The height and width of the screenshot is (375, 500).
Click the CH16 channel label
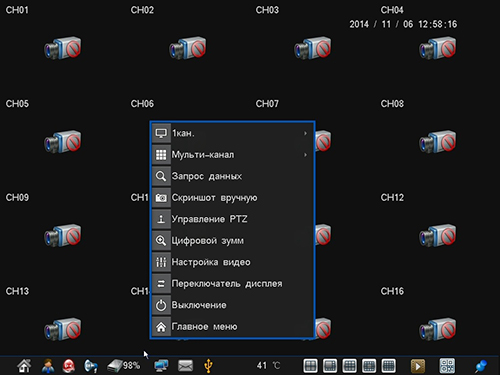tap(392, 291)
